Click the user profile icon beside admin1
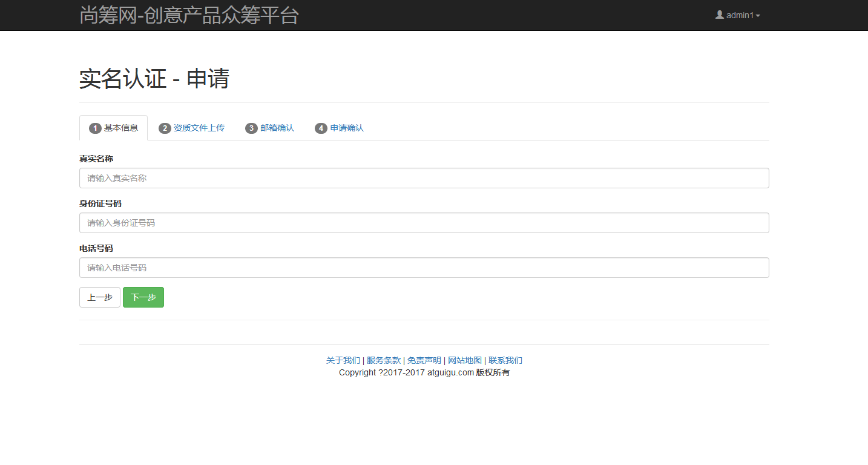Viewport: 868px width, 465px height. pyautogui.click(x=719, y=15)
